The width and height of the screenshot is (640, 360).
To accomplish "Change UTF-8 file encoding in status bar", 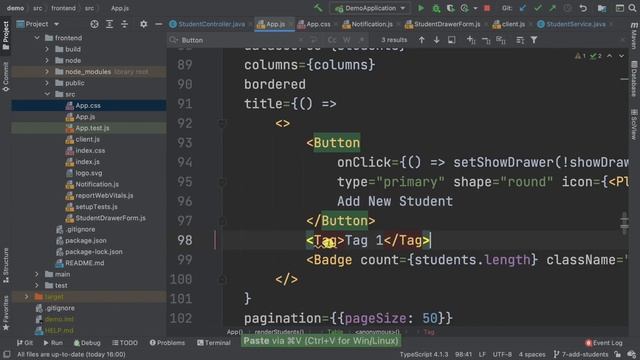I will [x=502, y=354].
